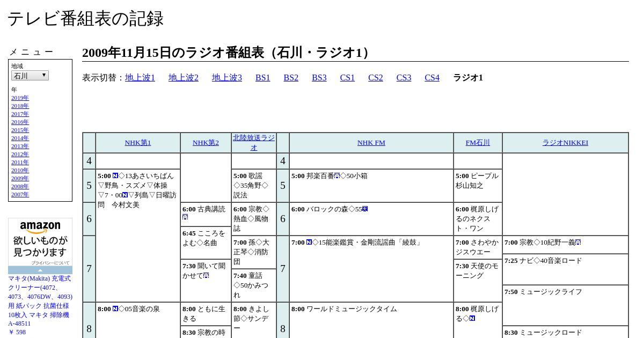Select the 7:00 孫◇大正琴◇消防団 program cell
Screen dimensions: 644x338
(x=254, y=252)
